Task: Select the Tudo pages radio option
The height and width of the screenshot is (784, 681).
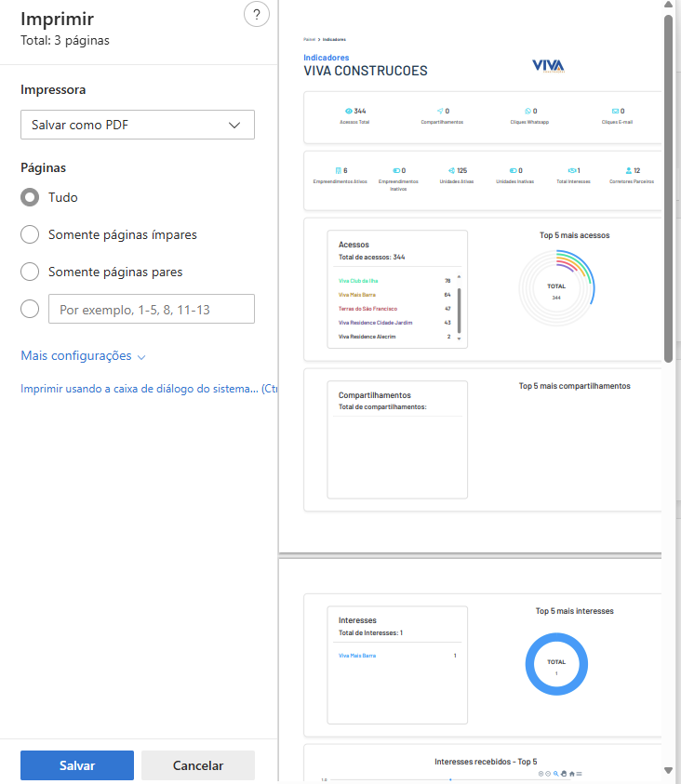Action: click(30, 197)
